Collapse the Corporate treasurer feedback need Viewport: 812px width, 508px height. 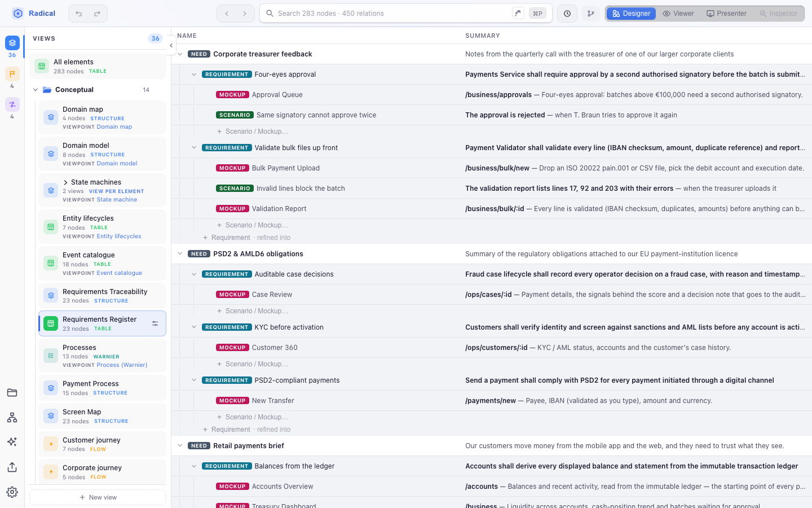(x=180, y=54)
